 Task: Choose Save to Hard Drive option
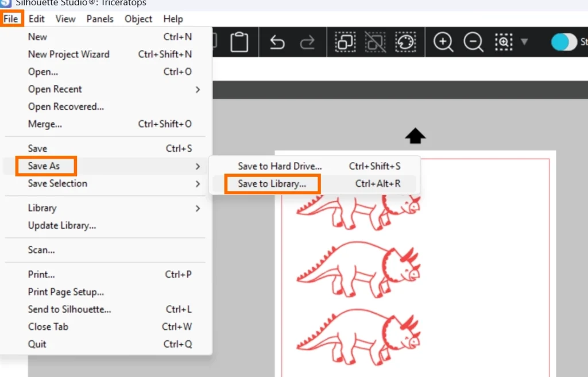(x=280, y=166)
